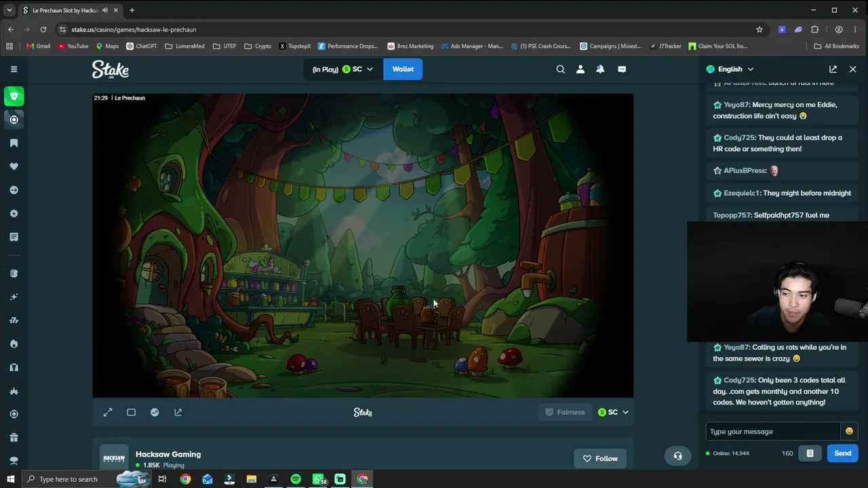Image resolution: width=868 pixels, height=488 pixels.
Task: Open the user profile icon
Action: [x=580, y=69]
